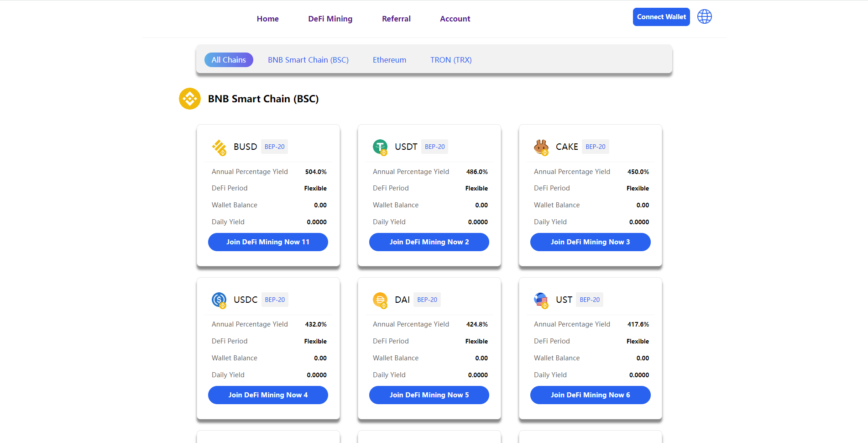Click the CAKE bunny token icon
This screenshot has width=868, height=443.
(541, 147)
